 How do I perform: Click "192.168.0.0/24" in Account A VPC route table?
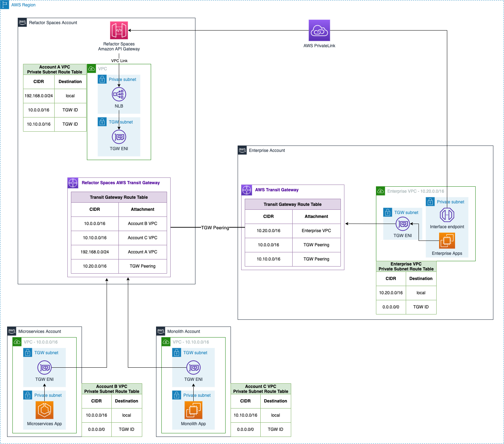39,96
